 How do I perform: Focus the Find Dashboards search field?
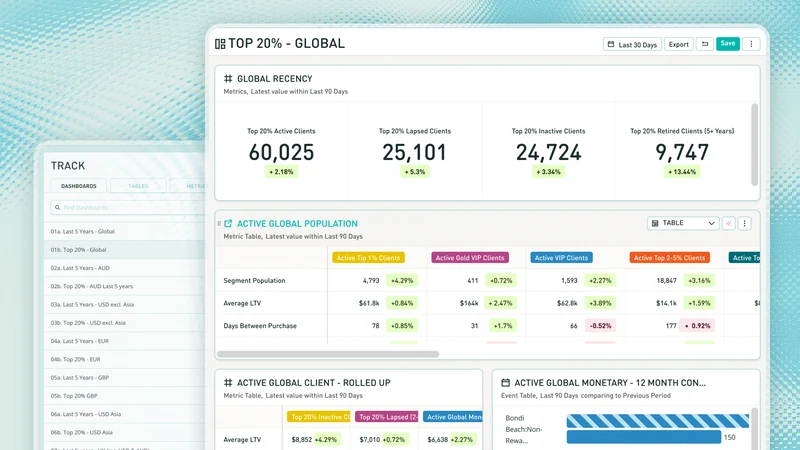[x=128, y=208]
